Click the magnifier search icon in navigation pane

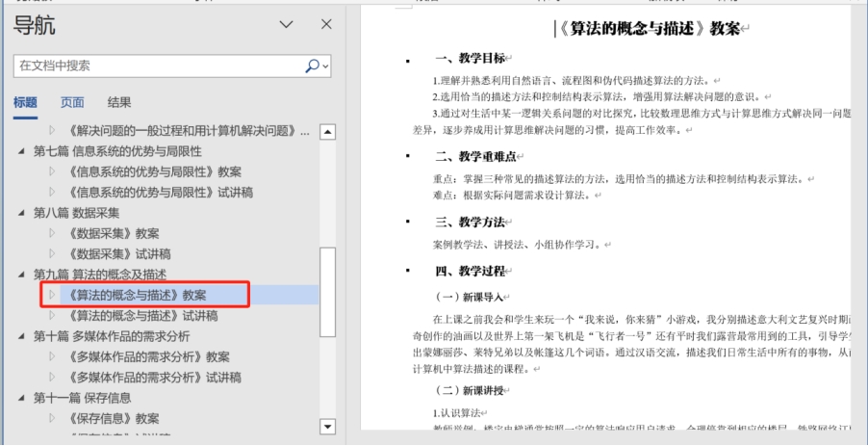[312, 66]
